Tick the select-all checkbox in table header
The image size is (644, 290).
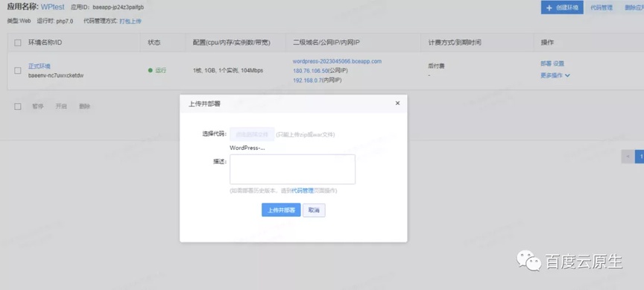pyautogui.click(x=18, y=42)
